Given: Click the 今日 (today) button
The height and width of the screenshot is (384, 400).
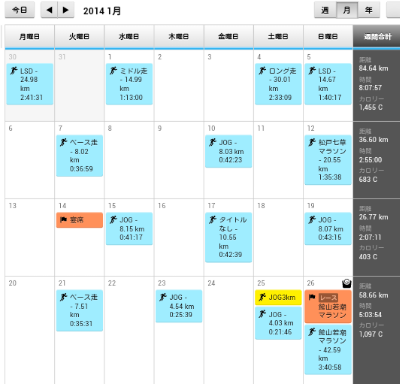Looking at the screenshot, I should coord(20,10).
